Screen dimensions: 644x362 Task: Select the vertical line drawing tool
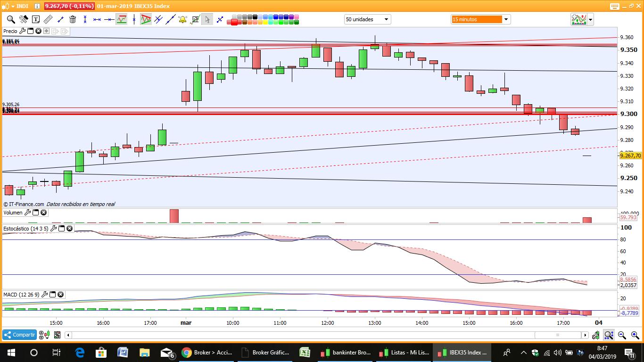coord(134,19)
